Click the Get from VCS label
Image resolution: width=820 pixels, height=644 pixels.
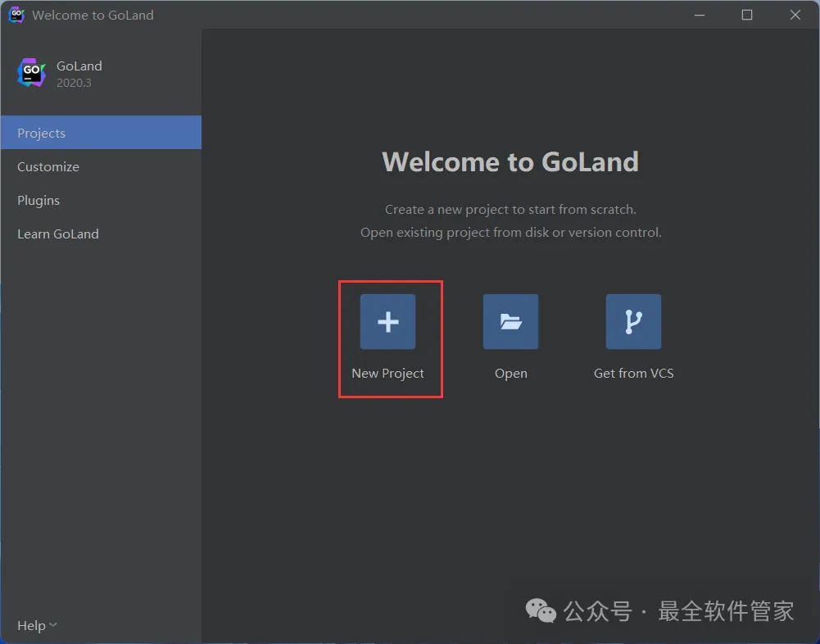(633, 373)
